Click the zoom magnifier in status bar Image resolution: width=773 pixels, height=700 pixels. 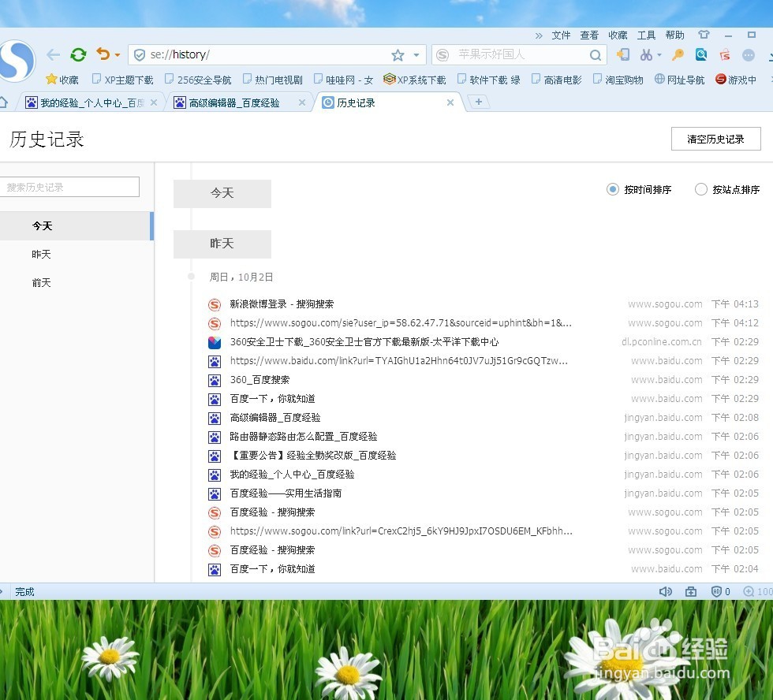[x=749, y=591]
